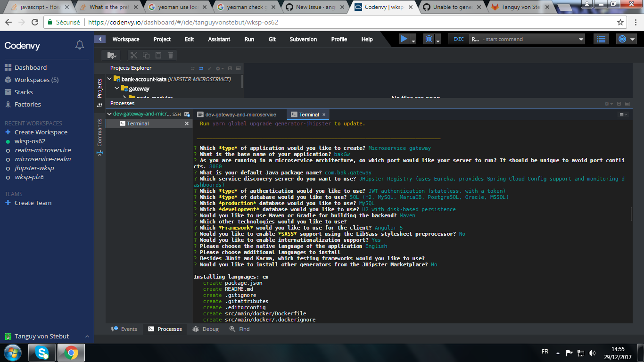Open Debug dropdown arrow
This screenshot has width=644, height=362.
tap(438, 41)
